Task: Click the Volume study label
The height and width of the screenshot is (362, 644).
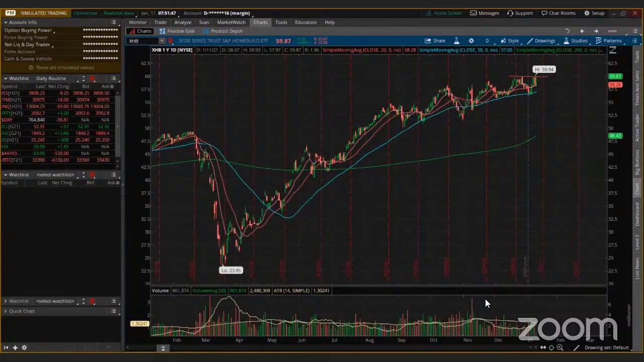Action: 160,291
